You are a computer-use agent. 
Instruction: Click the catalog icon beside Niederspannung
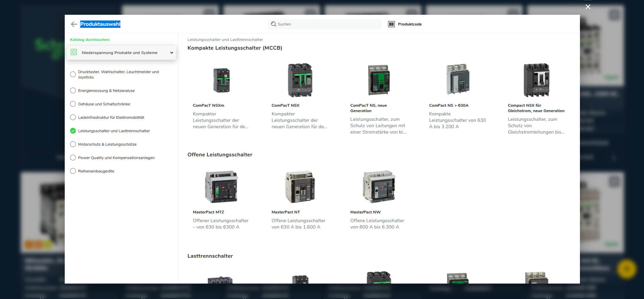pos(74,52)
